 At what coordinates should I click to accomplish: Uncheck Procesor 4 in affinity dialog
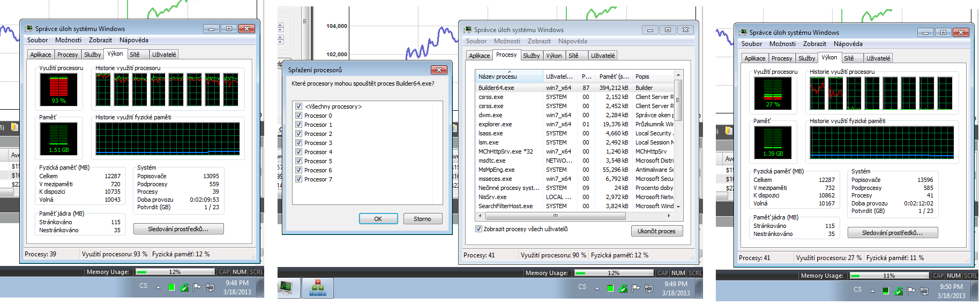[x=298, y=152]
